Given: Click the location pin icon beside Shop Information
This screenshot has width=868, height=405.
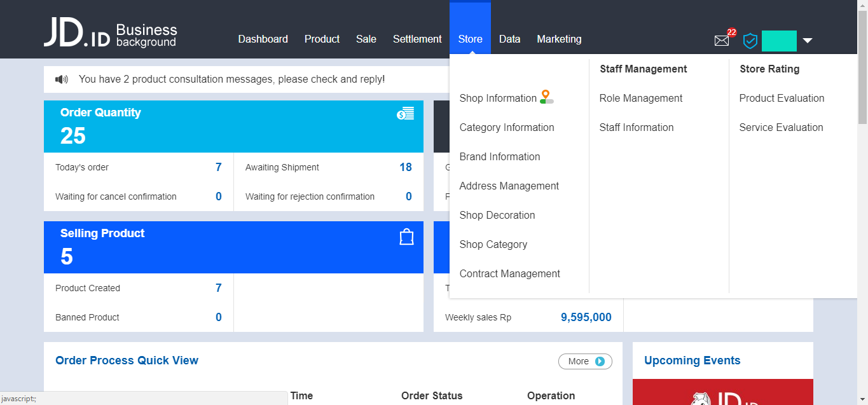Looking at the screenshot, I should pos(546,95).
